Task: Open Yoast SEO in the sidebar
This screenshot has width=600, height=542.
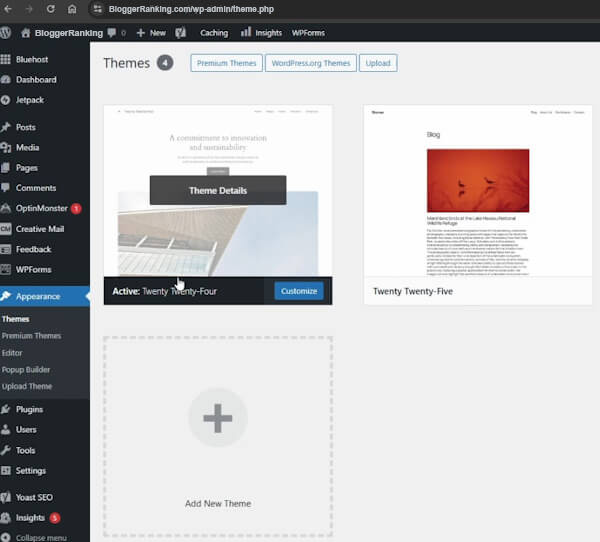Action: pyautogui.click(x=36, y=498)
